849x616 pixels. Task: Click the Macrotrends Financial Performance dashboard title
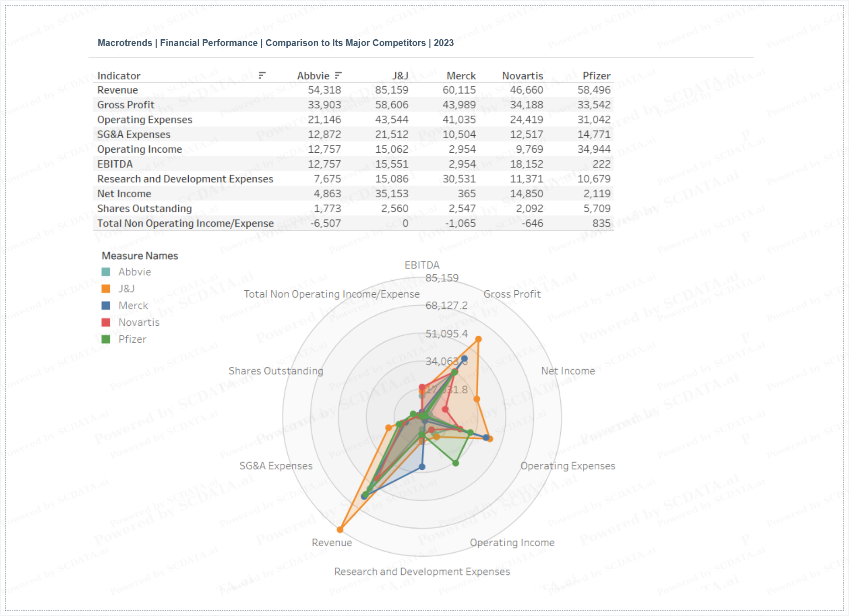tap(275, 43)
